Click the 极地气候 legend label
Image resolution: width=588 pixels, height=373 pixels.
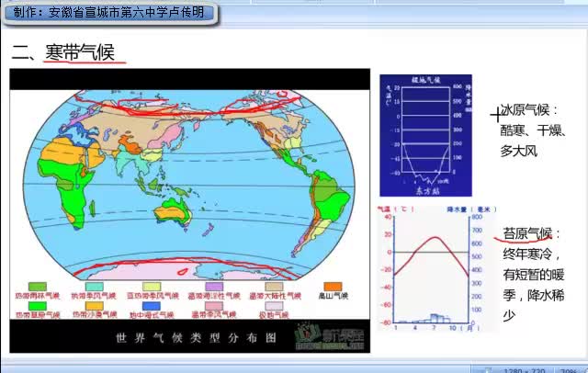click(274, 315)
